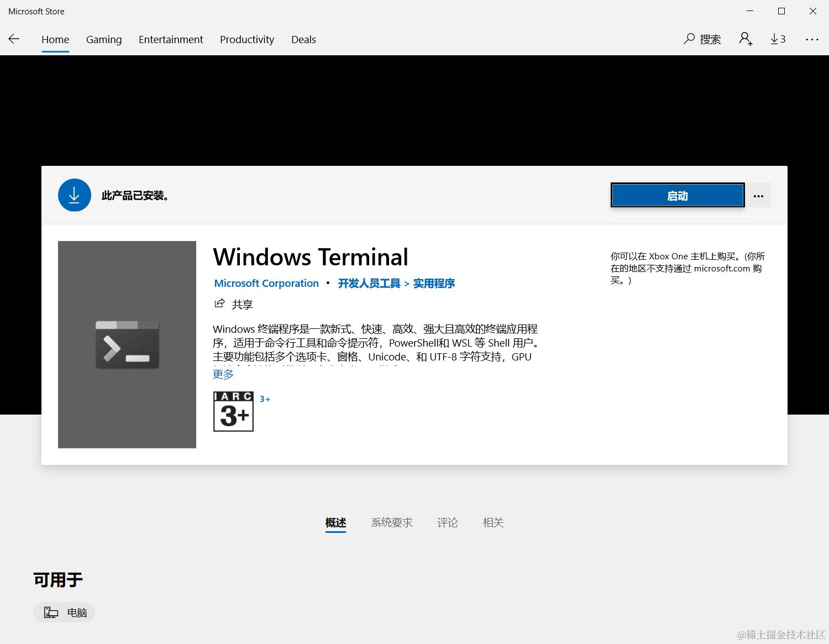Click the Xbox One purchase notice text
Image resolution: width=829 pixels, height=644 pixels.
coord(688,268)
